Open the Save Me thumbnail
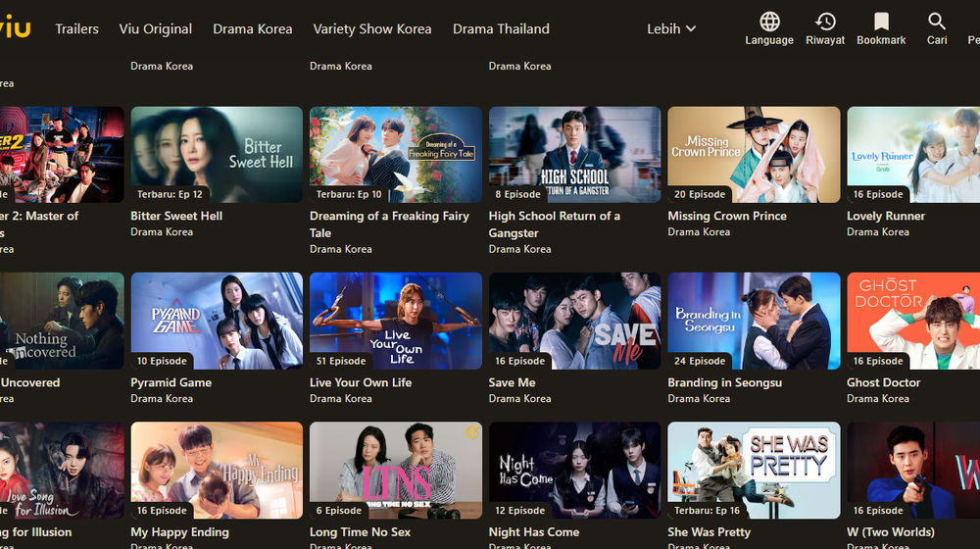Image resolution: width=980 pixels, height=549 pixels. 575,321
